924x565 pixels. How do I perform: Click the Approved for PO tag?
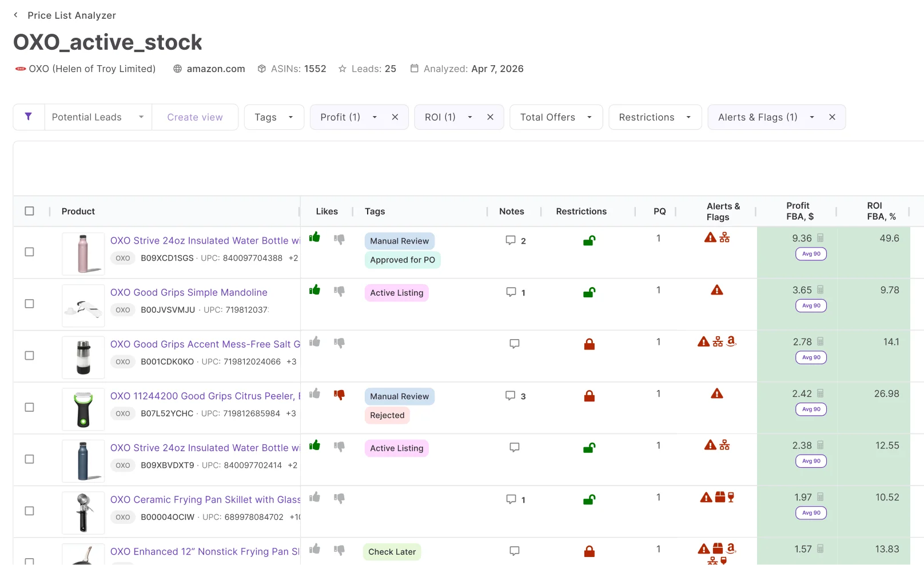[403, 260]
